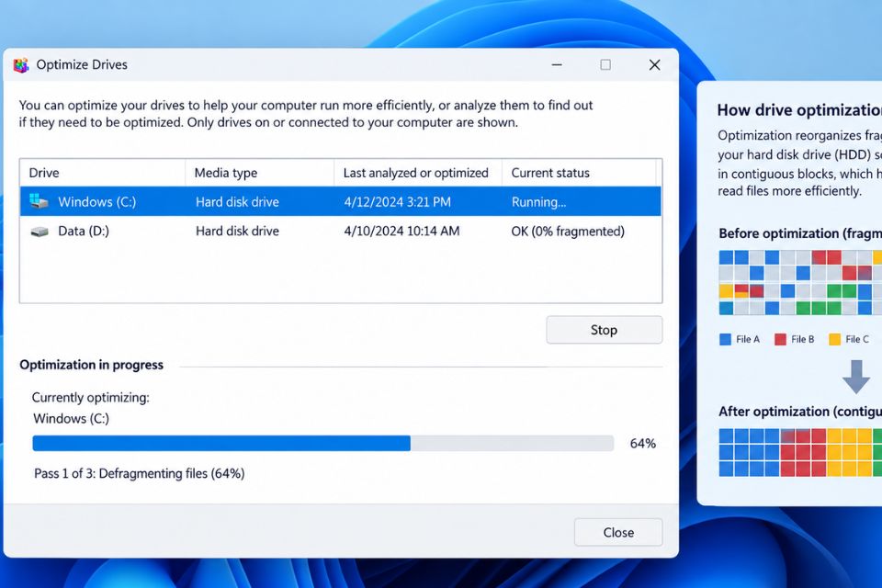882x588 pixels.
Task: Sort by the Drive column header
Action: click(102, 173)
